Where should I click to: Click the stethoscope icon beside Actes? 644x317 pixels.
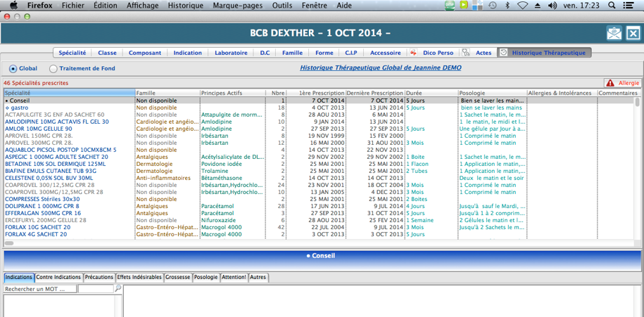pyautogui.click(x=466, y=53)
